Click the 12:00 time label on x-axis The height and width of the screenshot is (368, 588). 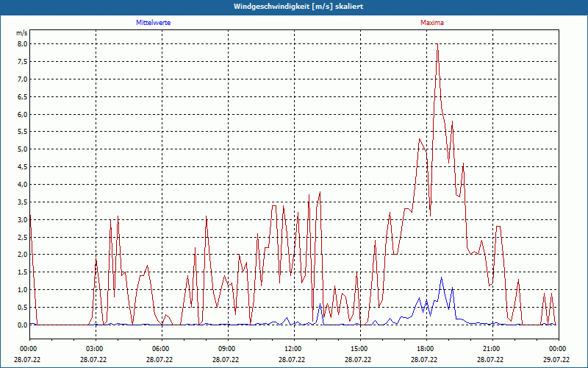point(294,349)
